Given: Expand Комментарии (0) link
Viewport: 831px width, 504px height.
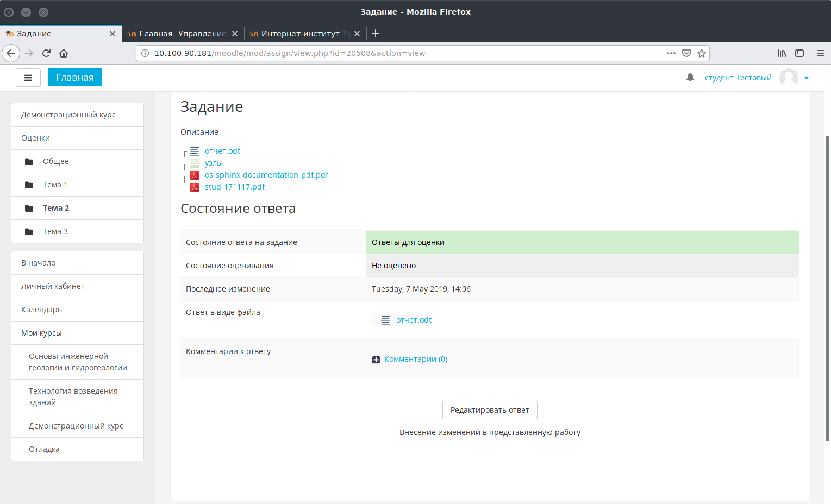Looking at the screenshot, I should [416, 359].
